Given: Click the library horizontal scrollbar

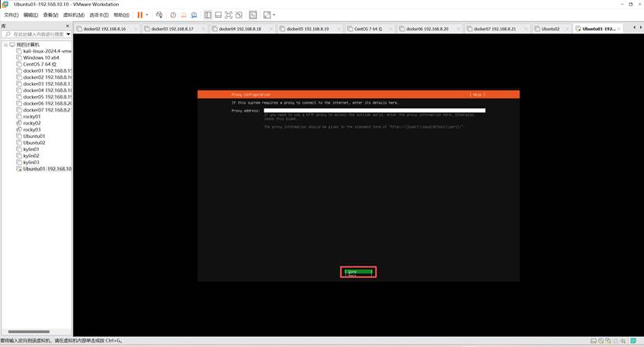Looking at the screenshot, I should (x=29, y=332).
